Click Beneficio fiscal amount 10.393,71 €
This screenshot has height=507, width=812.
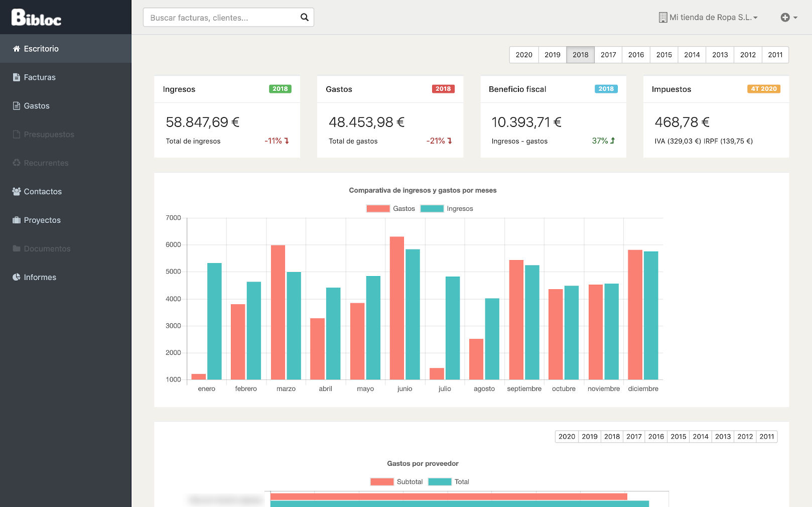[526, 122]
